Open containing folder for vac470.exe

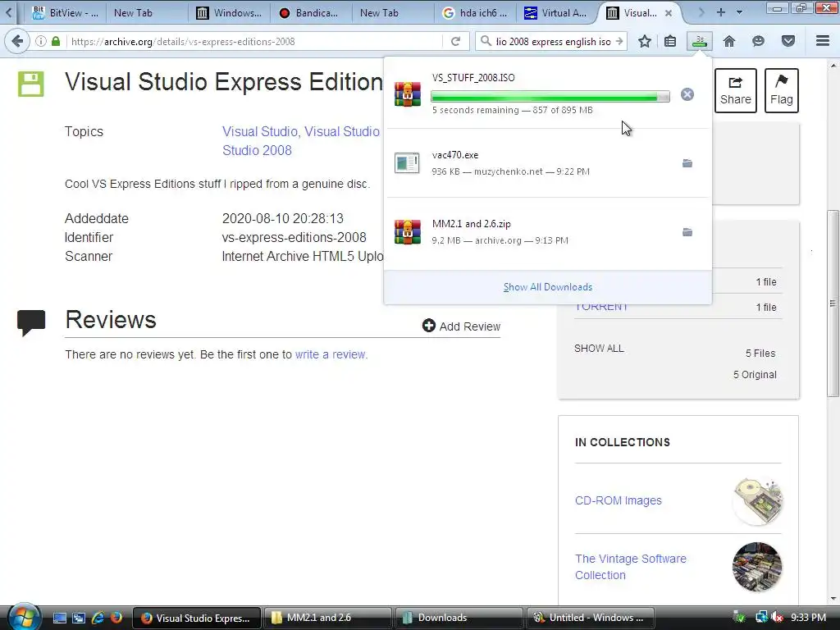coord(687,163)
